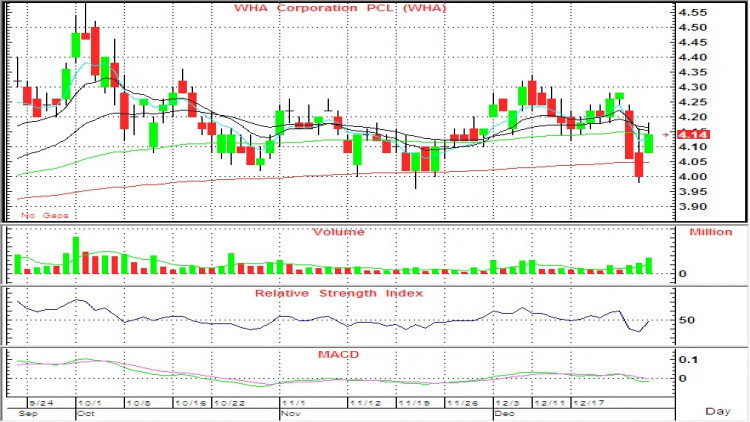
Task: Click the 3.95 price axis label
Action: (x=693, y=191)
